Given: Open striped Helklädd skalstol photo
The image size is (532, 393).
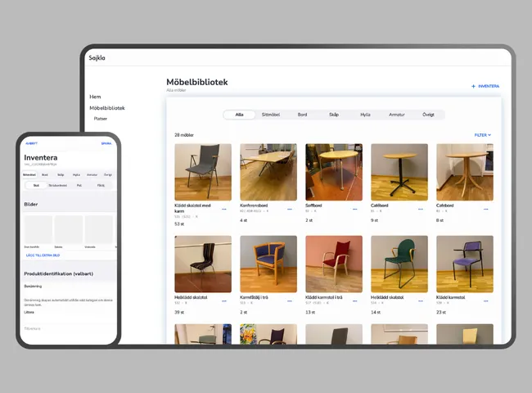Looking at the screenshot, I should point(203,264).
